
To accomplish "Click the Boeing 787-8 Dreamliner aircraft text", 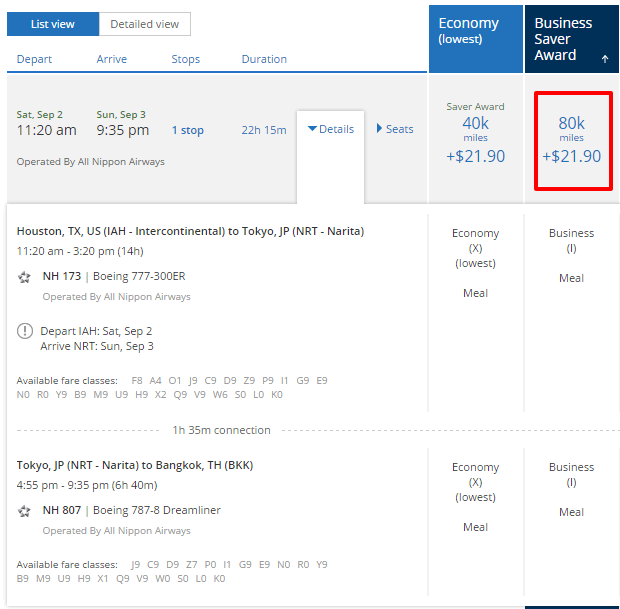I will [x=157, y=510].
